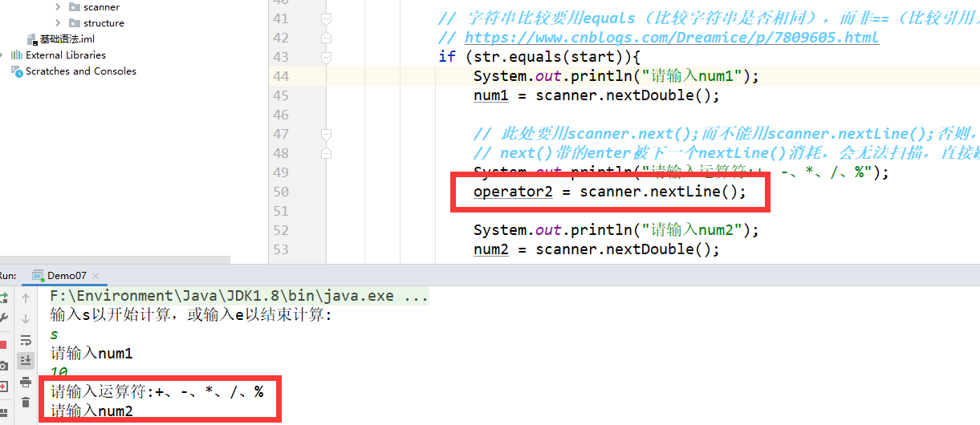Viewport: 980px width, 425px height.
Task: Select External Libraries in project tree
Action: click(x=65, y=55)
